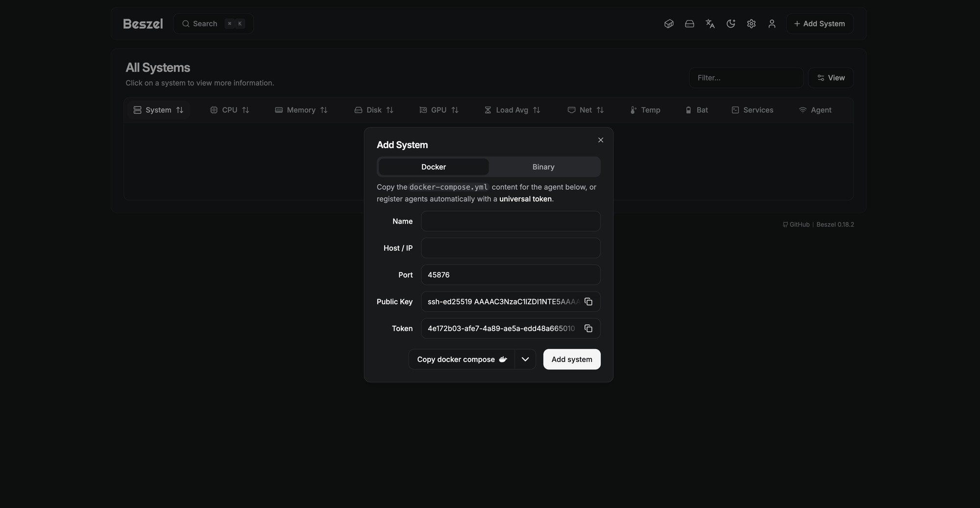Sort systems by CPU column
This screenshot has height=508, width=980.
pyautogui.click(x=230, y=110)
